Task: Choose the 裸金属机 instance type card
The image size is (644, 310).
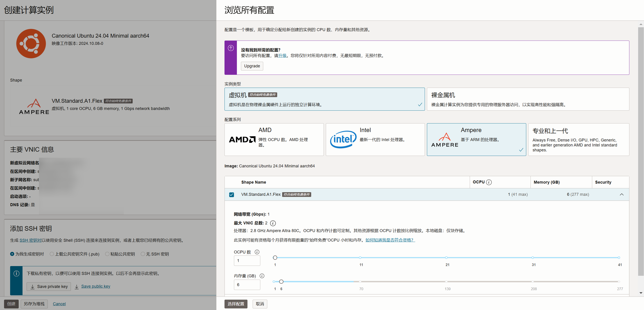Action: click(528, 99)
